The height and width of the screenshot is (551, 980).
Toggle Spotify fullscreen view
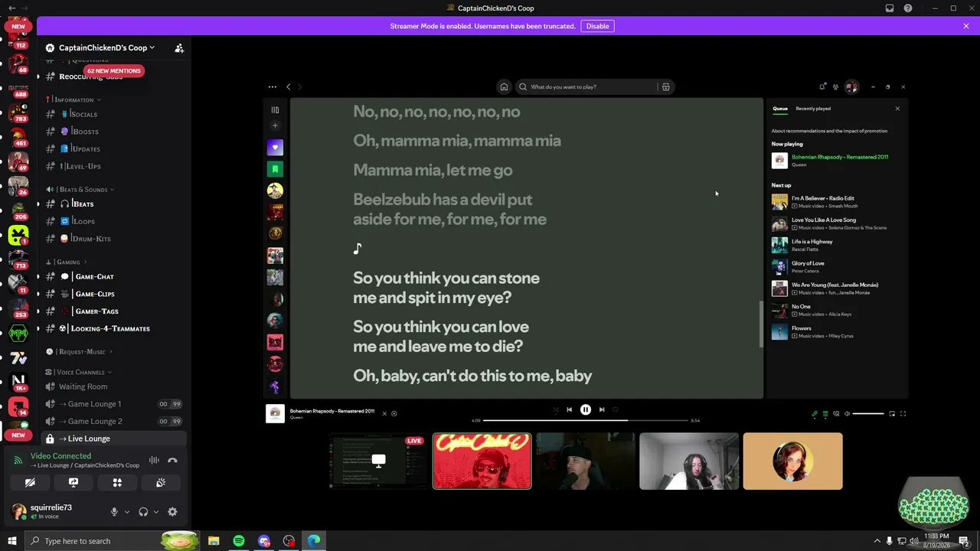coord(903,414)
